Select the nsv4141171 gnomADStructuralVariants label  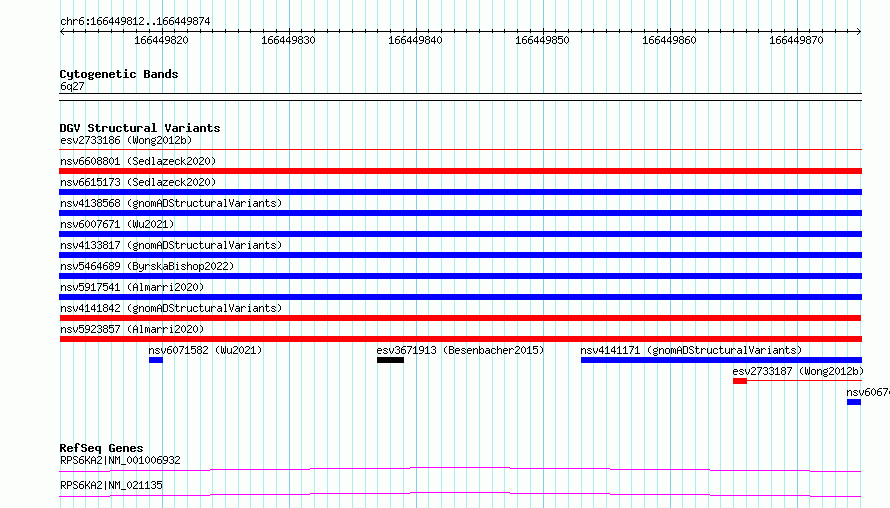point(691,350)
